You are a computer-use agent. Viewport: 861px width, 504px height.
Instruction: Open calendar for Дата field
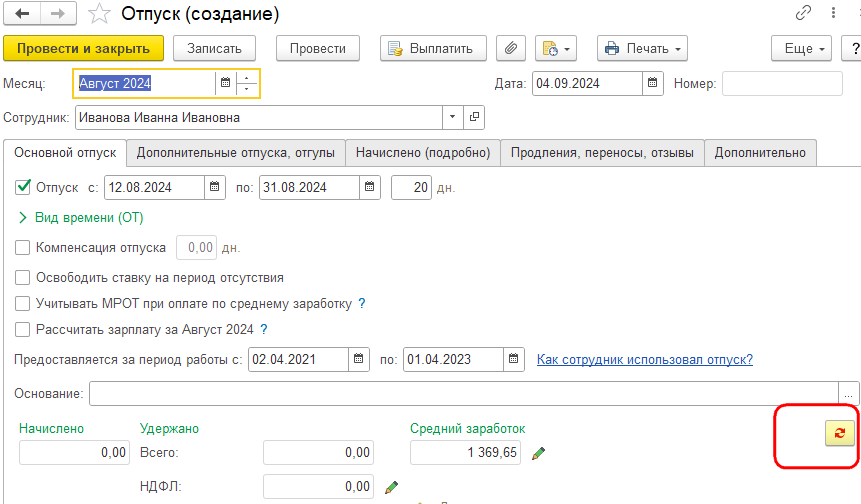coord(652,83)
